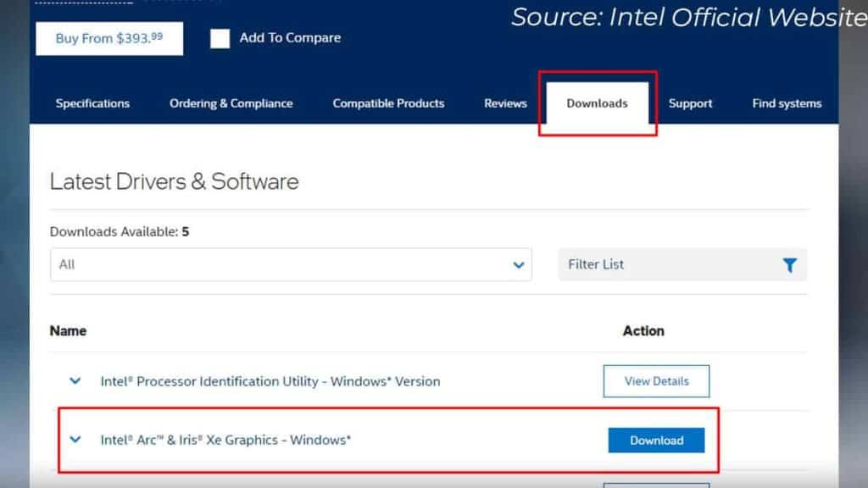Open the Compatible Products tab

[x=387, y=103]
